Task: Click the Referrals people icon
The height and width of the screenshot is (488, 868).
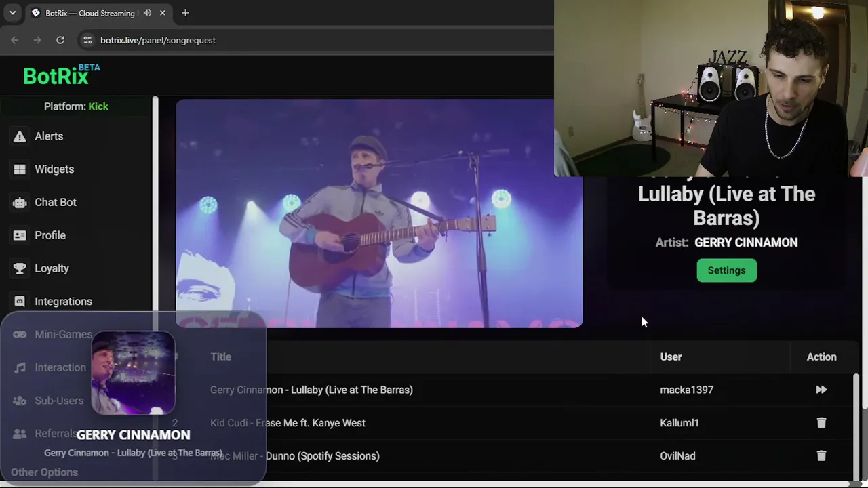Action: [20, 434]
